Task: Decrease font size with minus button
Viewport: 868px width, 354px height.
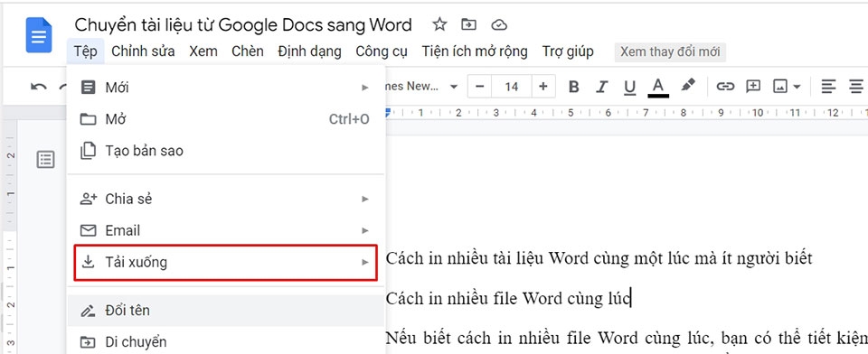Action: click(x=480, y=87)
